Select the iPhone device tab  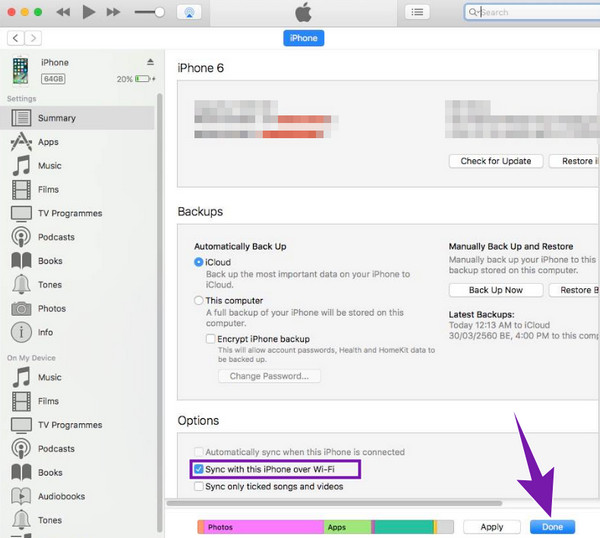point(303,38)
